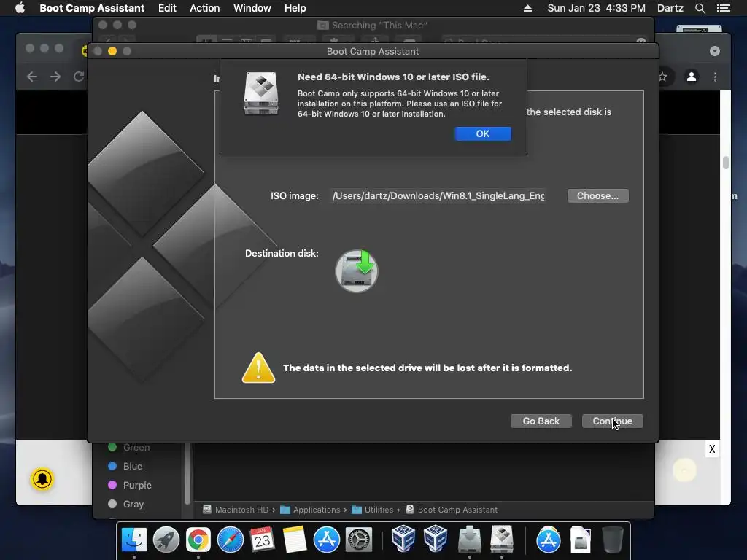Click the yellow warning triangle icon
The image size is (747, 560).
pyautogui.click(x=258, y=367)
